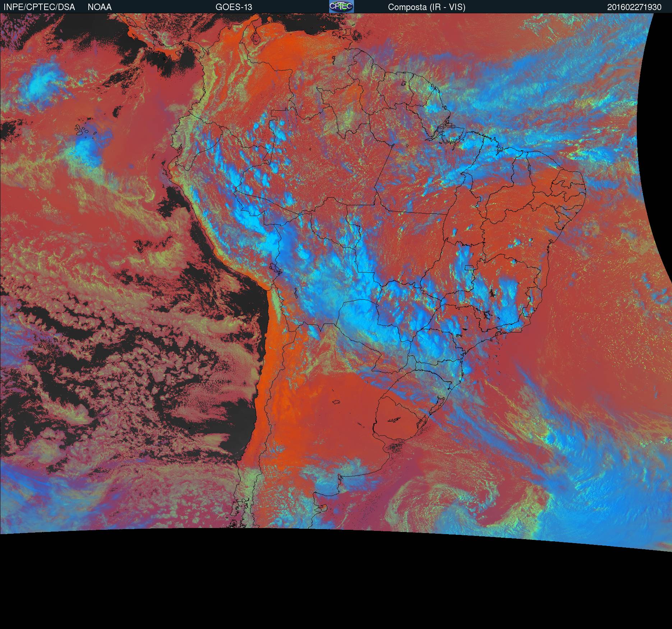Click the 201602271930 timestamp

click(x=634, y=7)
